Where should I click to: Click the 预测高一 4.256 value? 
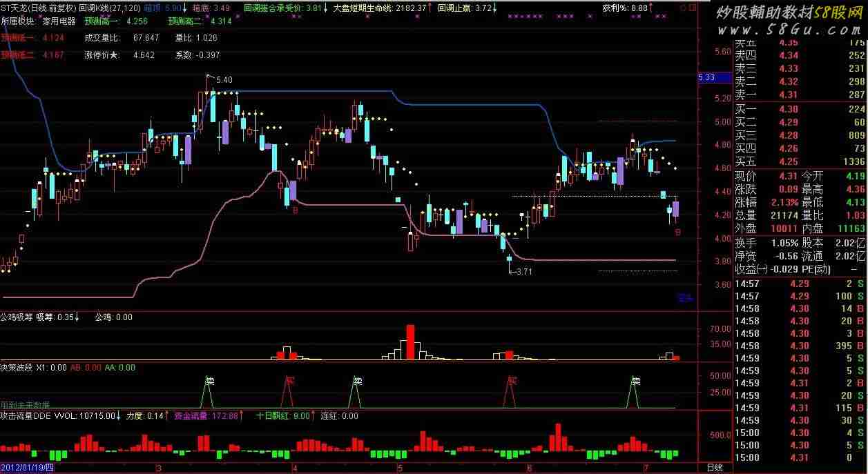pos(116,21)
